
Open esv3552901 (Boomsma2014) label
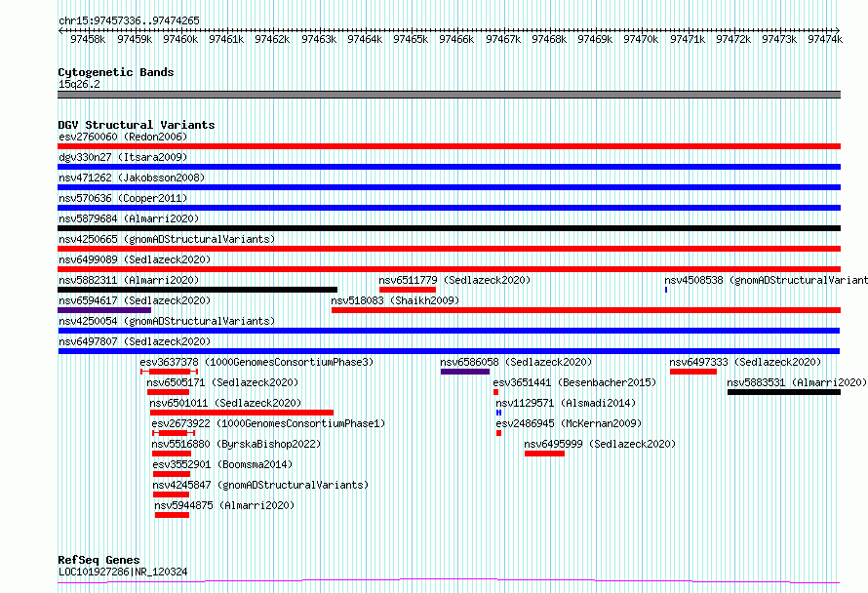pyautogui.click(x=222, y=464)
